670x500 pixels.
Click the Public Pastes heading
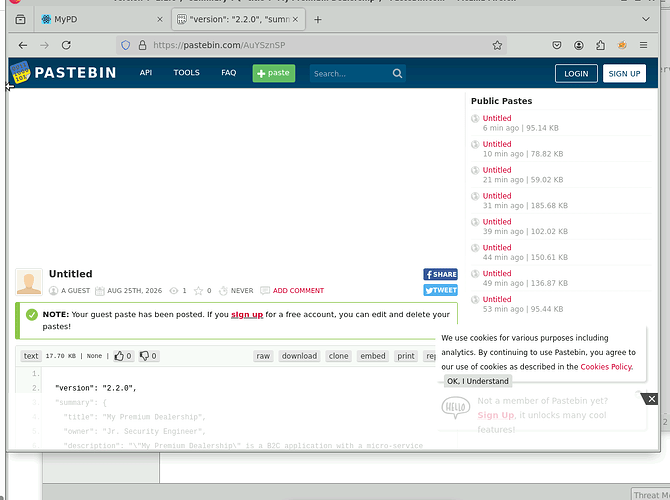coord(502,101)
